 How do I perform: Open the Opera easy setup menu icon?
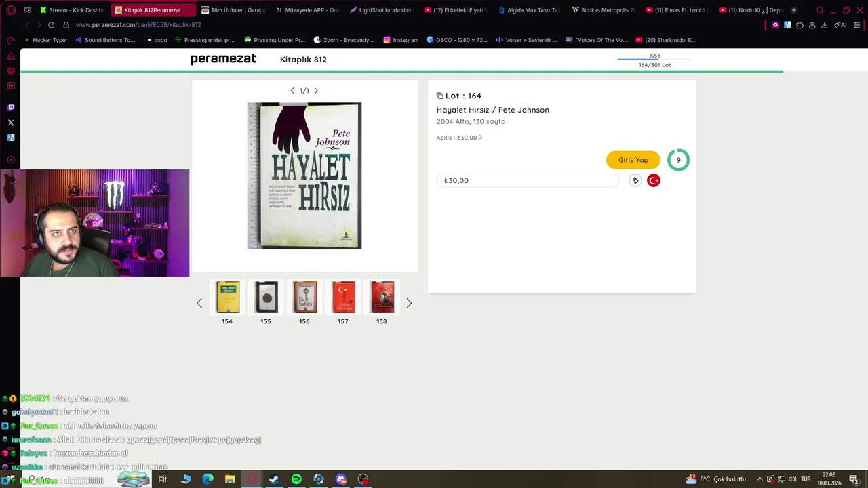tap(856, 25)
